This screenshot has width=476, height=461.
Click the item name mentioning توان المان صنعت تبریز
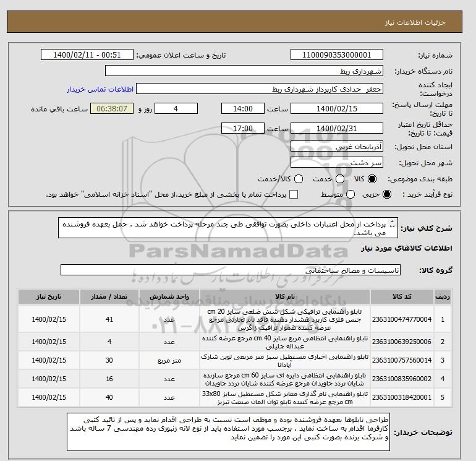point(285,397)
